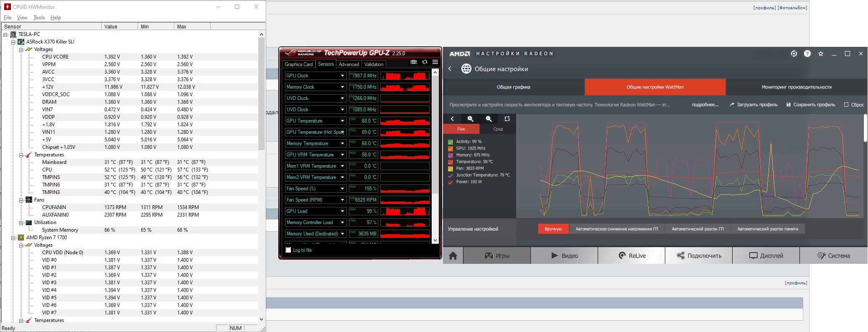This screenshot has width=868, height=332.
Task: Open the Система section
Action: click(x=834, y=255)
